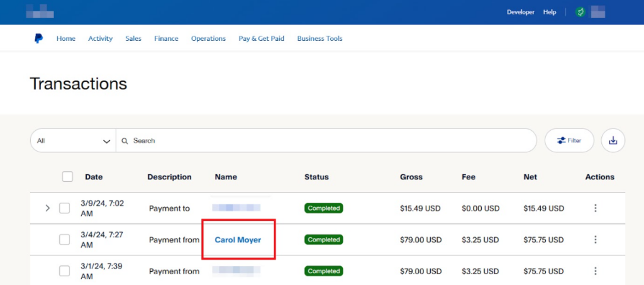Check the 3/4/24 transaction checkbox

point(64,240)
